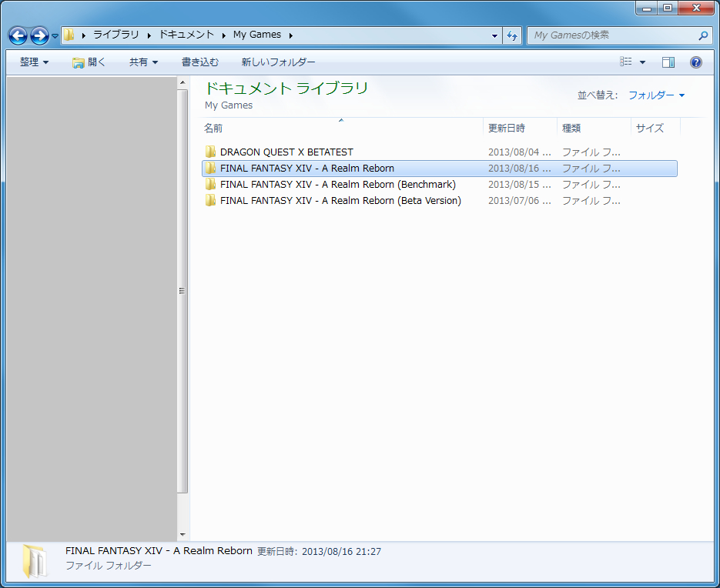
Task: Close the explorer window
Action: 696,8
